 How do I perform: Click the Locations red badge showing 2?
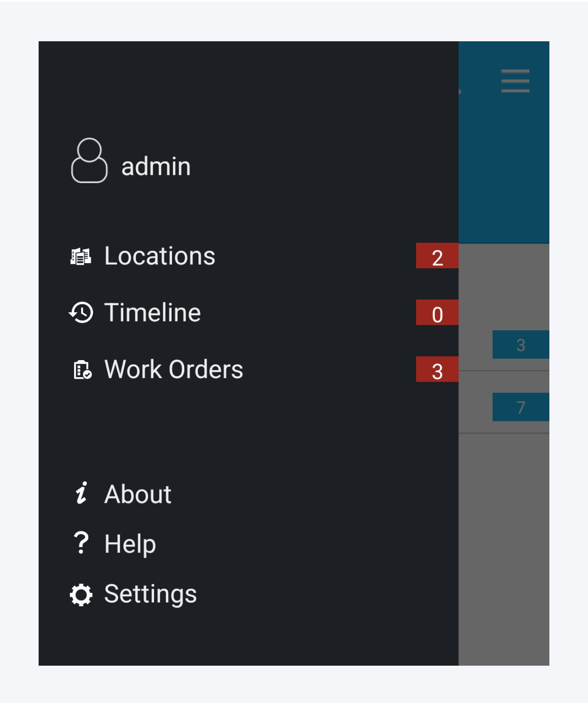tap(437, 256)
